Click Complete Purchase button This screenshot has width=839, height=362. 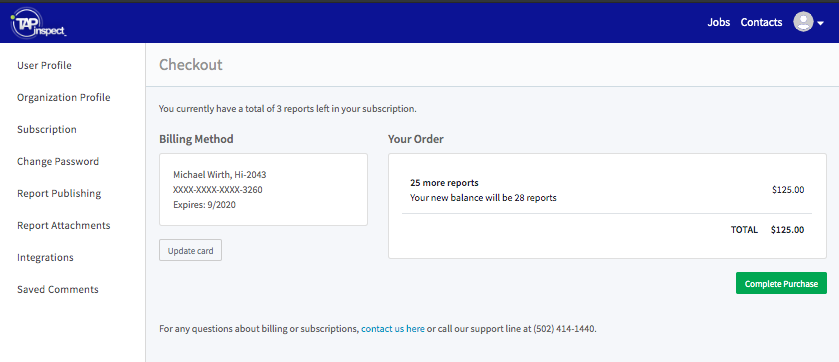(x=781, y=283)
